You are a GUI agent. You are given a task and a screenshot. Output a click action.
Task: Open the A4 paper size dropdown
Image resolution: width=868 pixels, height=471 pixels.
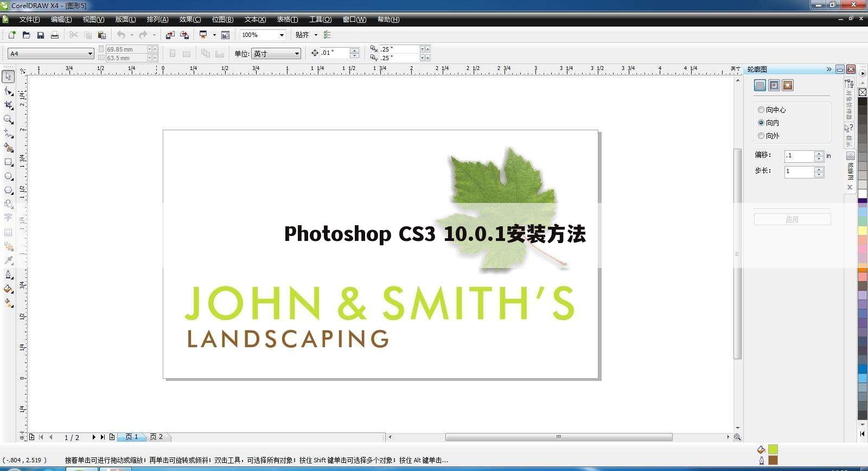tap(90, 53)
